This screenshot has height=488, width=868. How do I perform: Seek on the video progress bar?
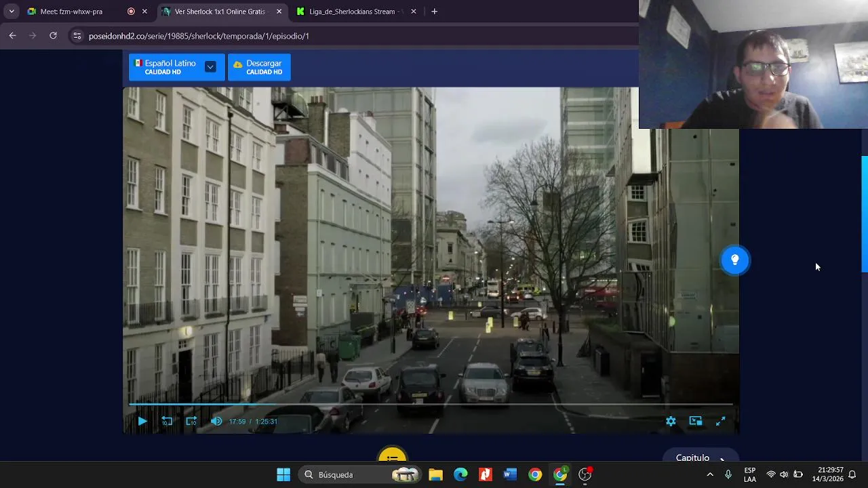(x=431, y=404)
